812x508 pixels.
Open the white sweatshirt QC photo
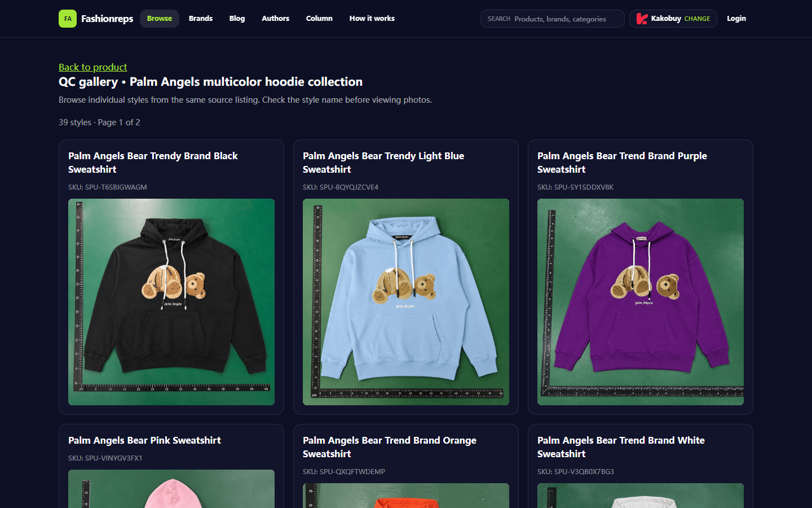tap(641, 496)
